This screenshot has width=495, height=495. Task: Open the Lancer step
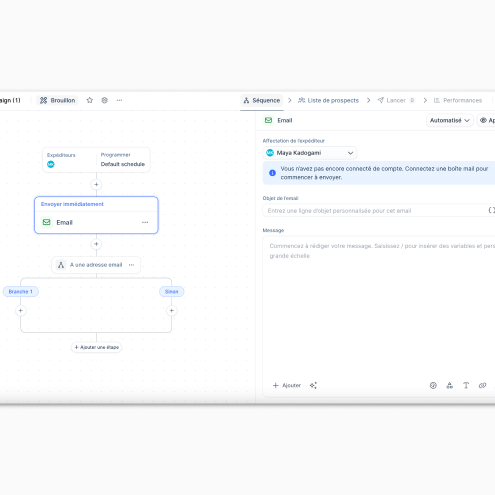click(x=396, y=100)
